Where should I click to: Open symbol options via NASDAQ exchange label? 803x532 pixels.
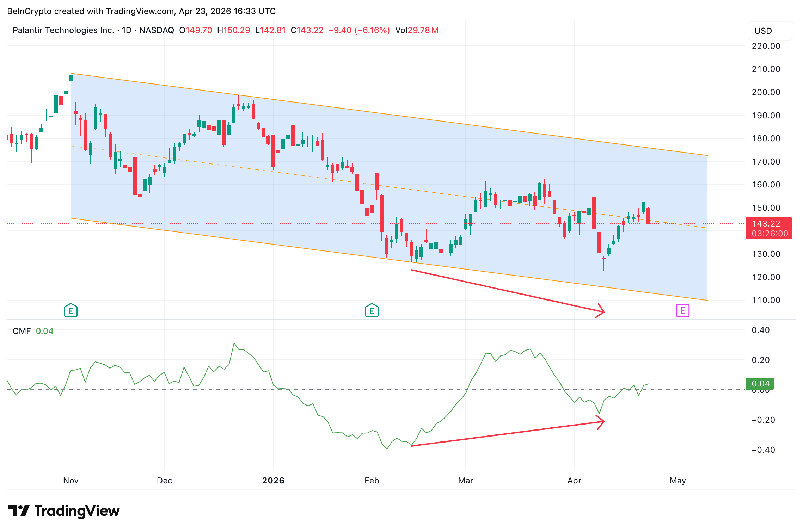coord(156,31)
